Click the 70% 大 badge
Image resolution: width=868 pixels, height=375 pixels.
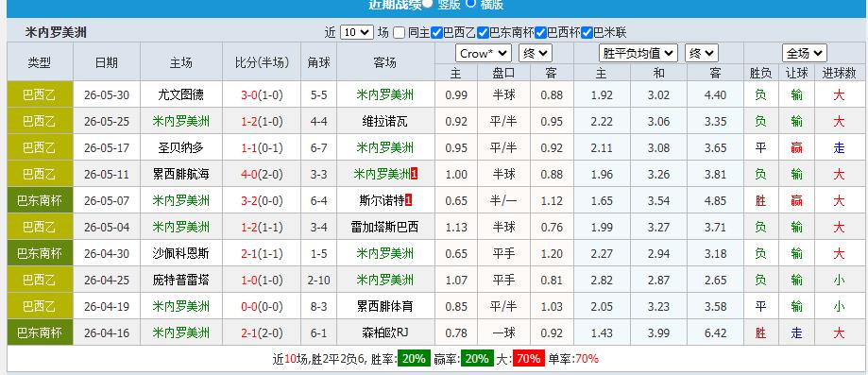click(528, 358)
